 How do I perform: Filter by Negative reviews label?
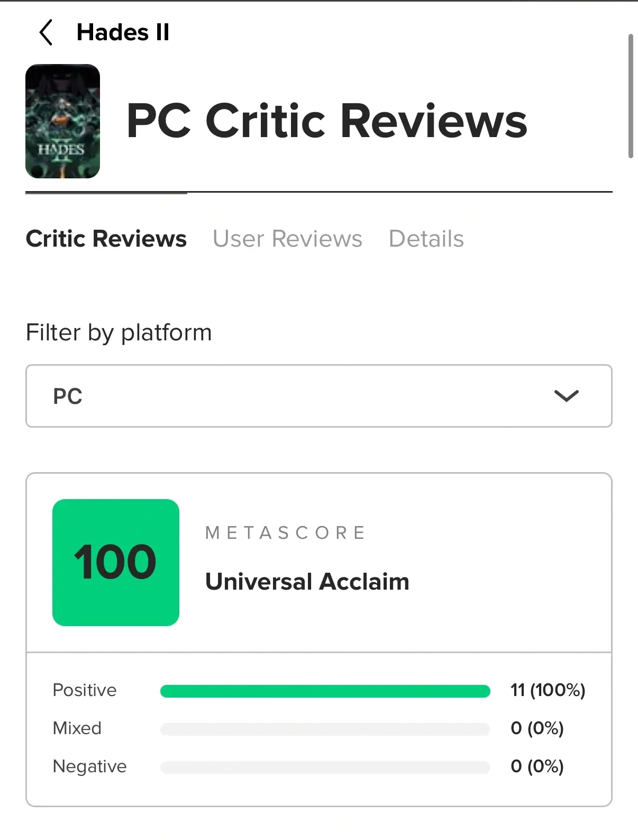tap(90, 766)
